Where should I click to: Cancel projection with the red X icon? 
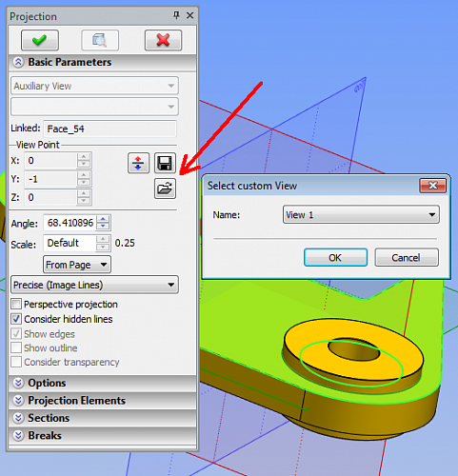[163, 40]
